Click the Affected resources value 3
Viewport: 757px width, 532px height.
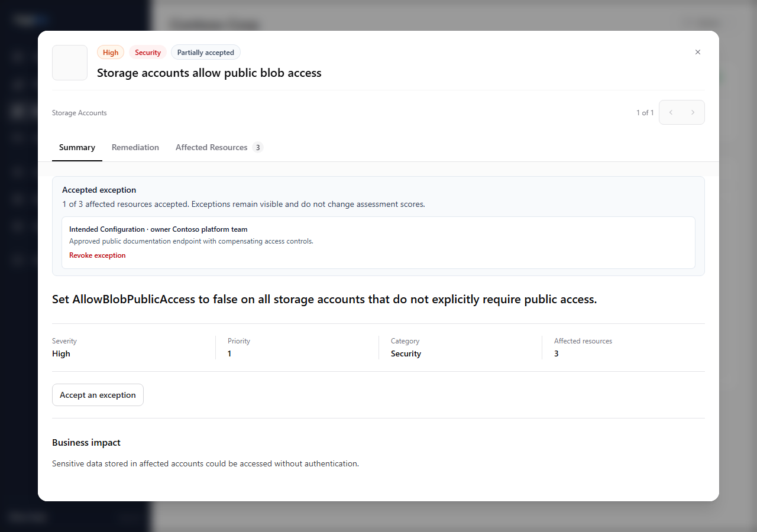(556, 354)
